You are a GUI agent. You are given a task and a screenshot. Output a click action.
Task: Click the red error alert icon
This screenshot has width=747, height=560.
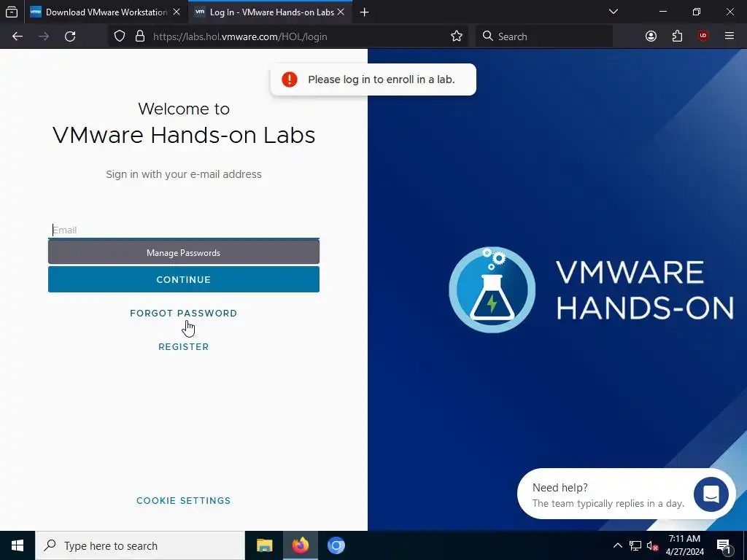click(x=289, y=79)
